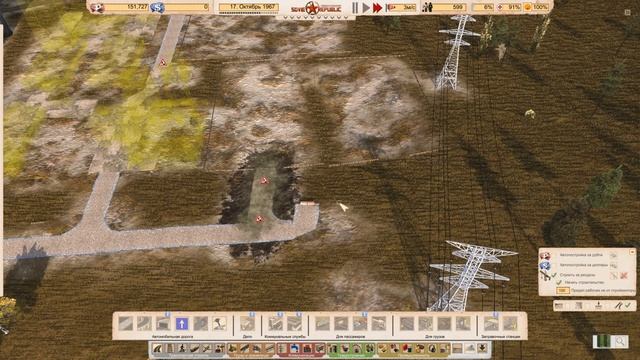Select the first Для грузов building icon
The image size is (640, 360).
tap(407, 324)
